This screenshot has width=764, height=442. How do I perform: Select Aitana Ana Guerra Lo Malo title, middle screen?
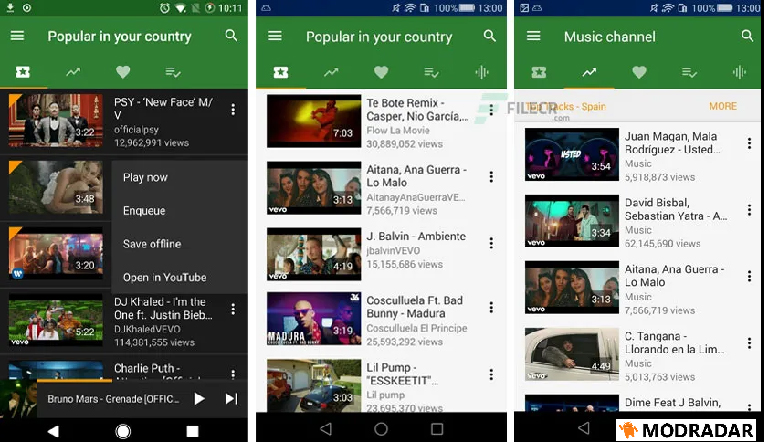coord(417,176)
